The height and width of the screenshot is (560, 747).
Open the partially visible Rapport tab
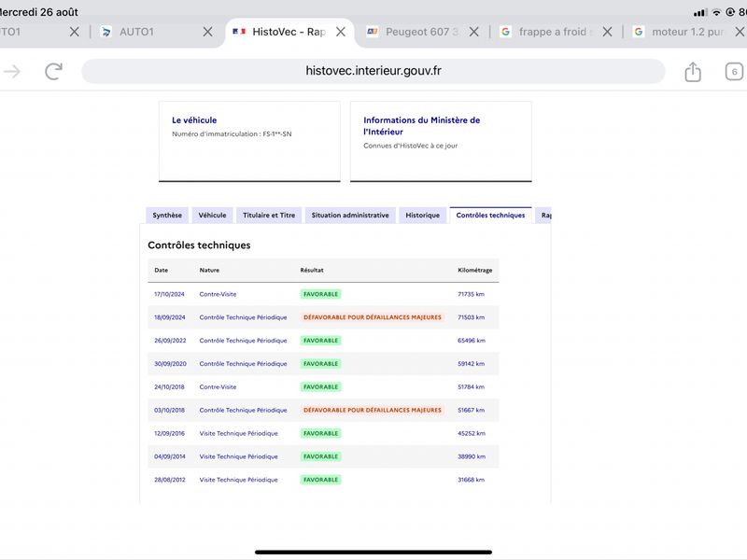(544, 216)
